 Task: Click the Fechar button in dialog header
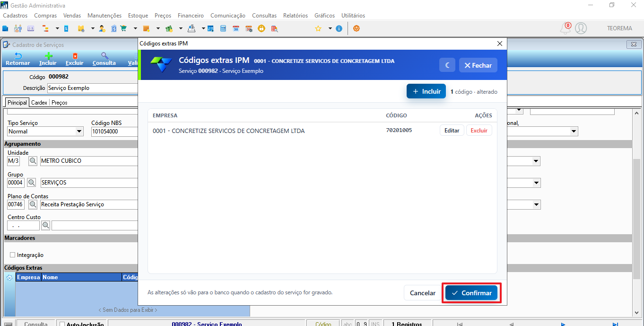(x=478, y=65)
